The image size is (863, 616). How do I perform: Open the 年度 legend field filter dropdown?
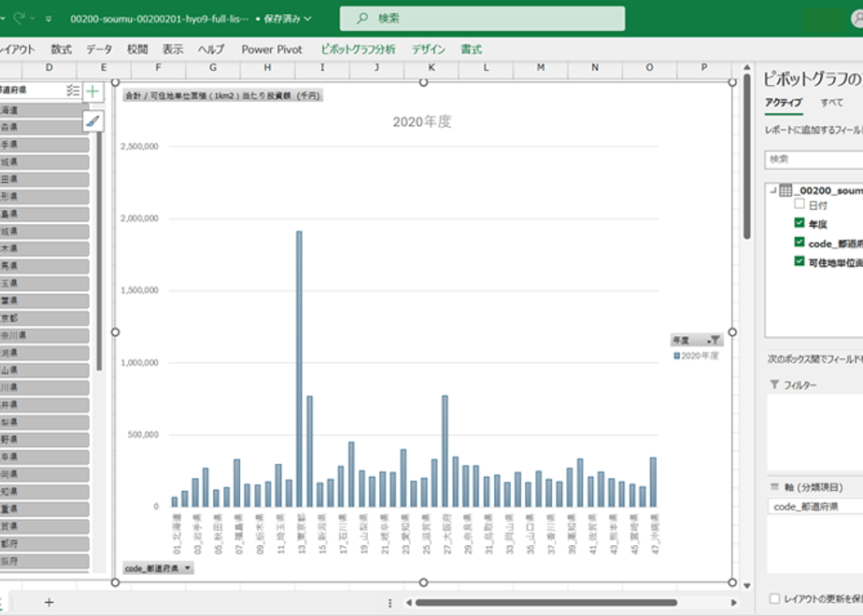click(697, 340)
